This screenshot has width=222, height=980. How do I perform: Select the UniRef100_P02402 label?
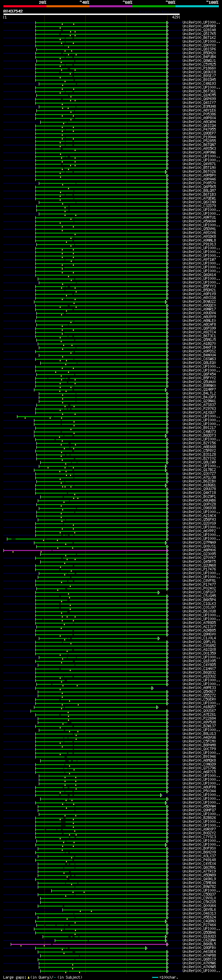coord(199,589)
